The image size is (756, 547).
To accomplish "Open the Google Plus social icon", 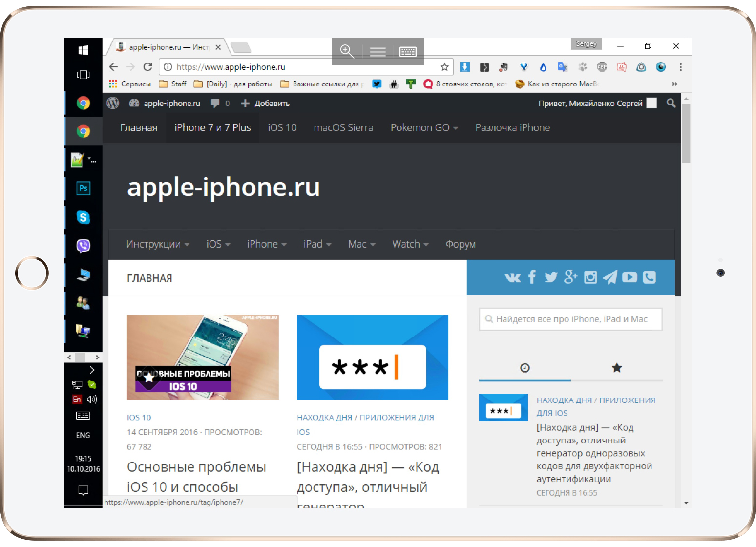I will (x=570, y=277).
